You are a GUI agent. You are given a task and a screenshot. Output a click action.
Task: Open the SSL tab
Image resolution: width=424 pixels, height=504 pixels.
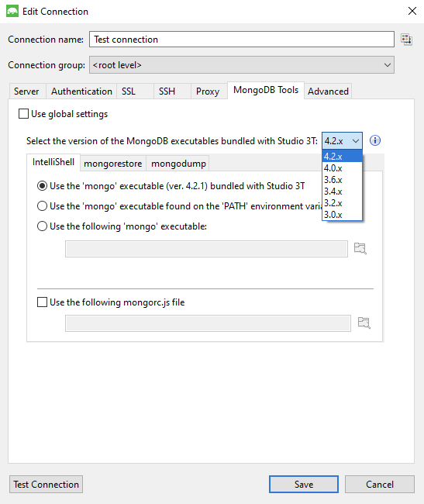[135, 91]
